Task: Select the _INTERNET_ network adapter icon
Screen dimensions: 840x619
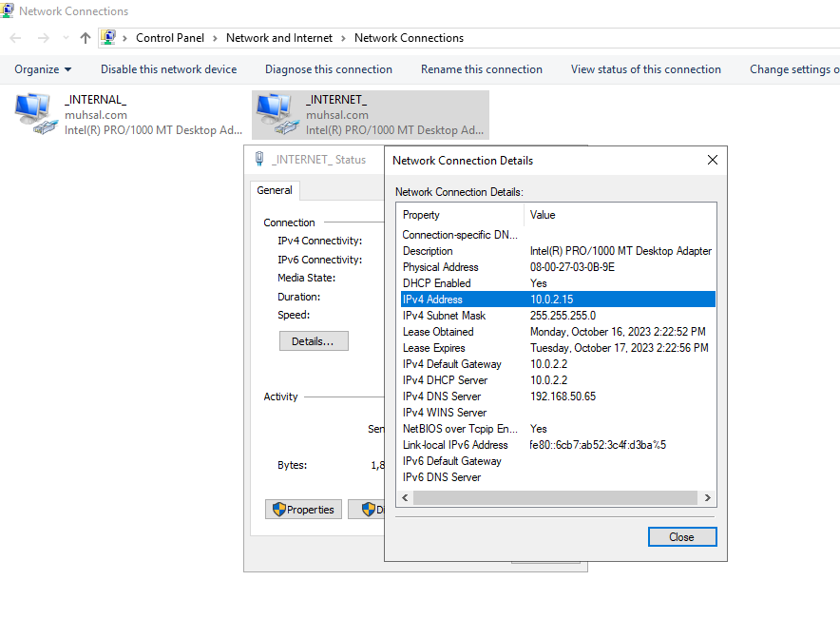Action: point(277,114)
